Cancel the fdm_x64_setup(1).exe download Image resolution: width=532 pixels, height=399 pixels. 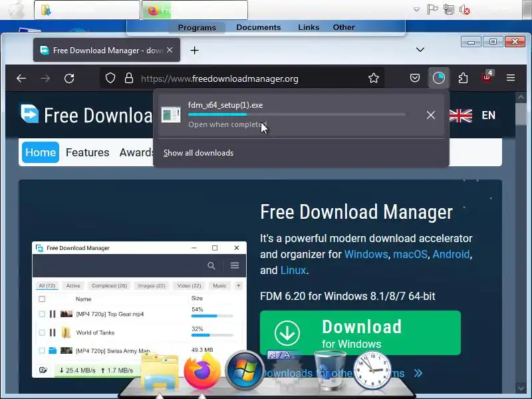(431, 115)
